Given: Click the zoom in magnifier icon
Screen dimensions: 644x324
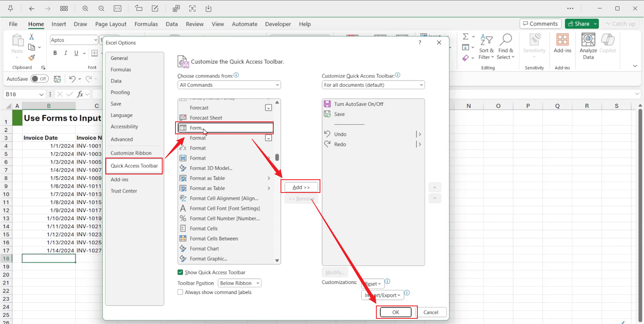Looking at the screenshot, I should 85,8.
